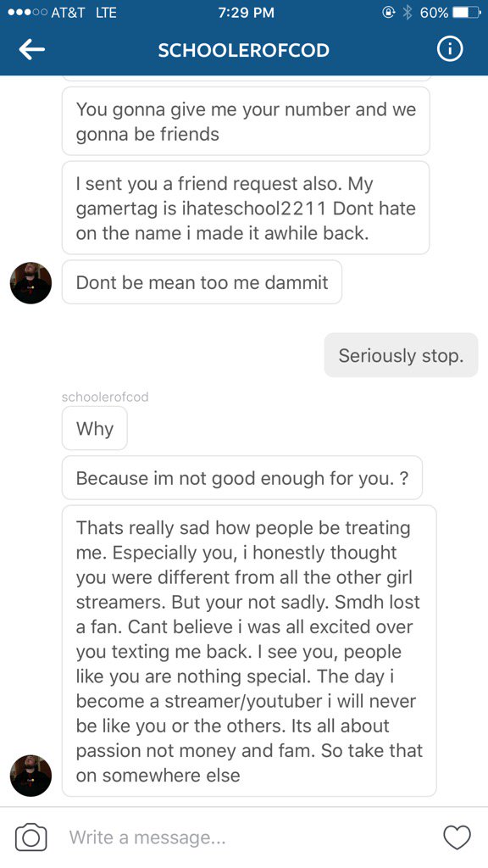This screenshot has width=488, height=868.
Task: Open the conversation info icon
Action: 450,50
